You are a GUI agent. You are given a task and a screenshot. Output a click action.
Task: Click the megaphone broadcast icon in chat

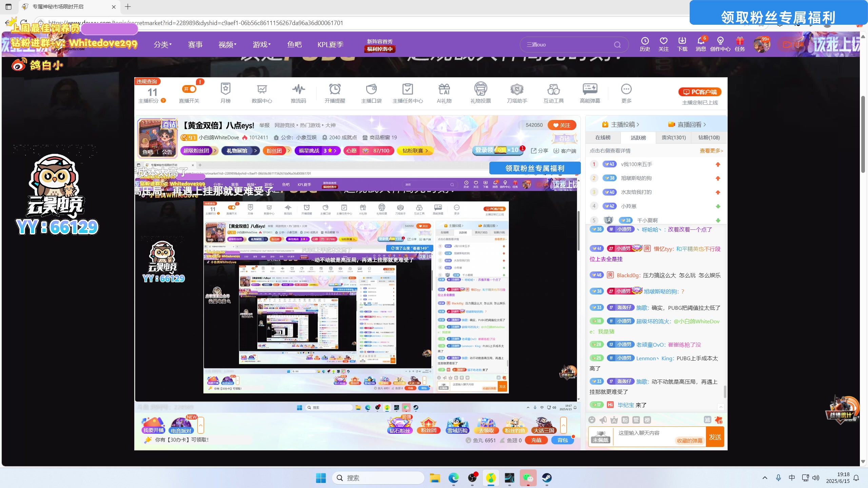click(603, 420)
